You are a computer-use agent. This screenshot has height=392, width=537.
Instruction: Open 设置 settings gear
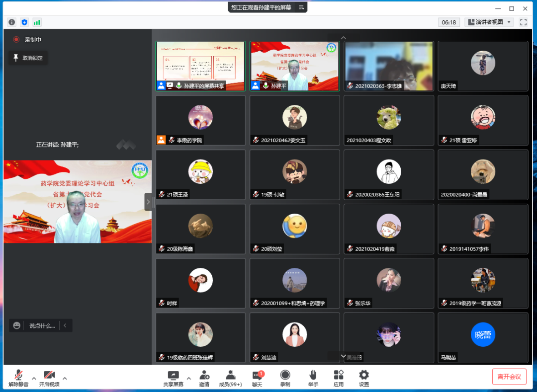[x=364, y=378]
